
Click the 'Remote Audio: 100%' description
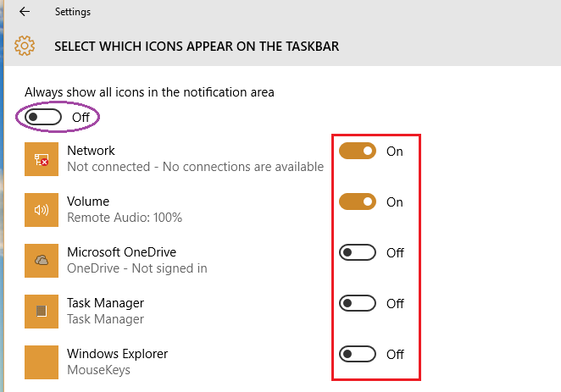click(x=125, y=218)
